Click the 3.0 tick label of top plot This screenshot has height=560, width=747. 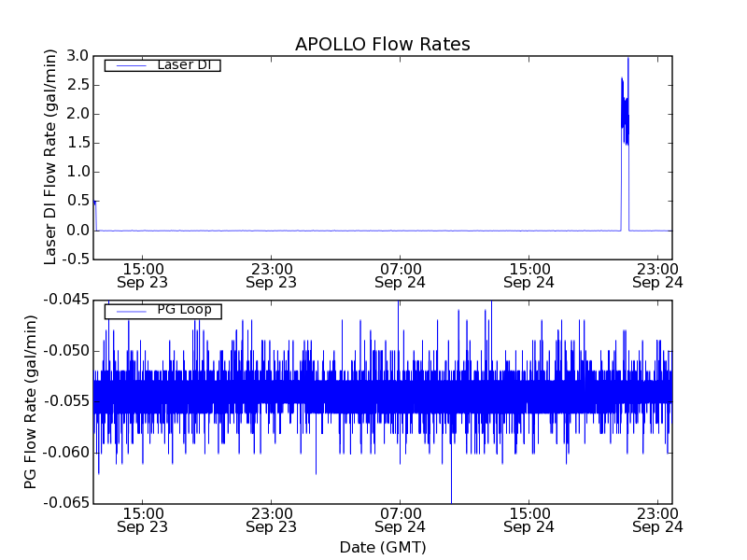(78, 56)
